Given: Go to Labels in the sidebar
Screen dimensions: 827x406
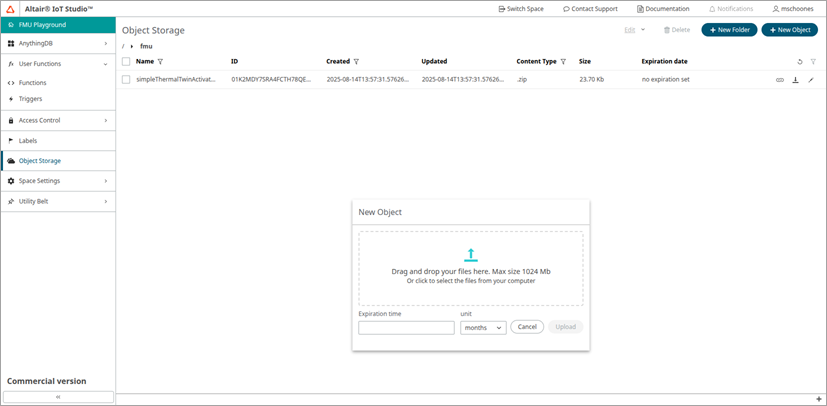Looking at the screenshot, I should tap(27, 141).
